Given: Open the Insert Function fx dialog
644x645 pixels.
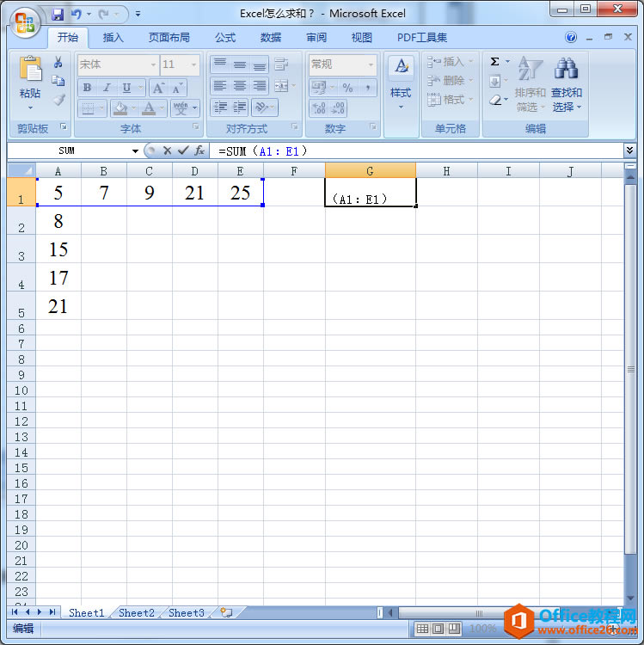Looking at the screenshot, I should point(199,150).
